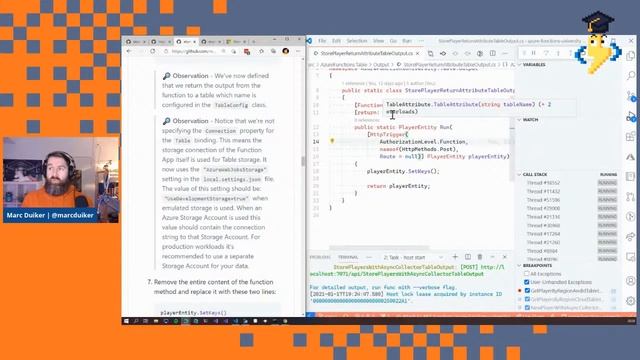Open the Accounts icon in activity bar
Image resolution: width=640 pixels, height=360 pixels.
631,281
